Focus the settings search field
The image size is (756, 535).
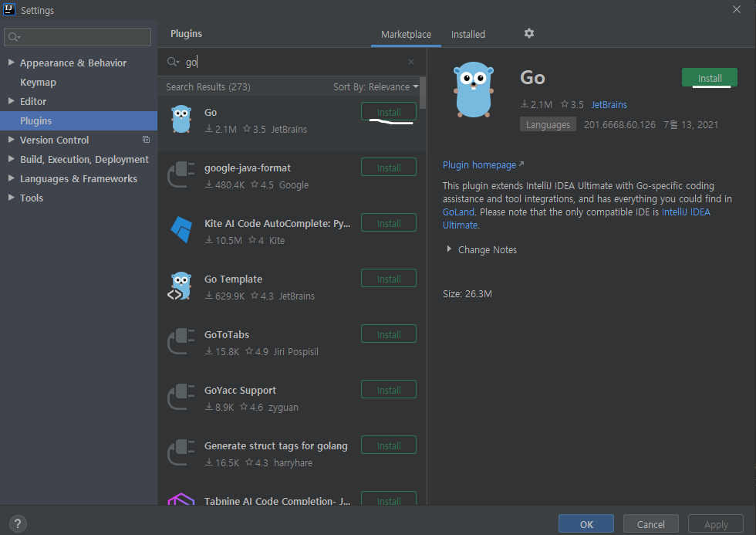(78, 37)
